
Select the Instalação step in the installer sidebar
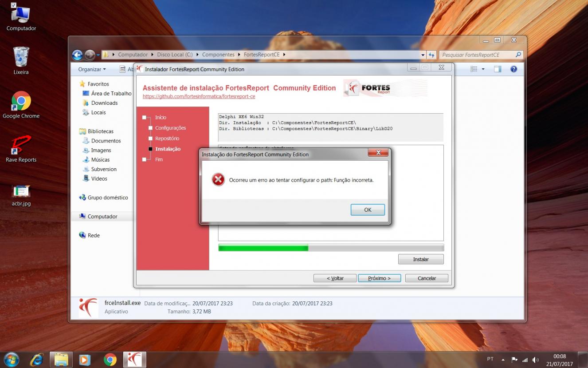(168, 149)
